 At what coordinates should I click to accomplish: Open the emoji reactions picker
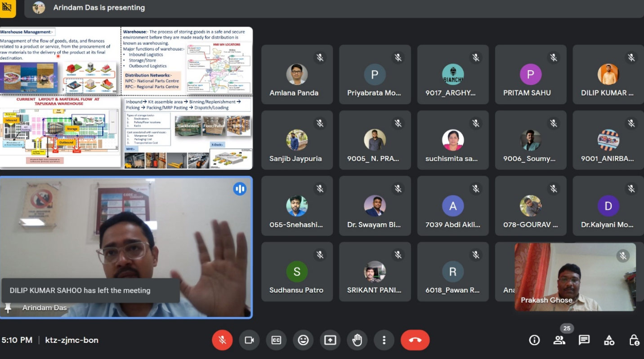coord(303,340)
